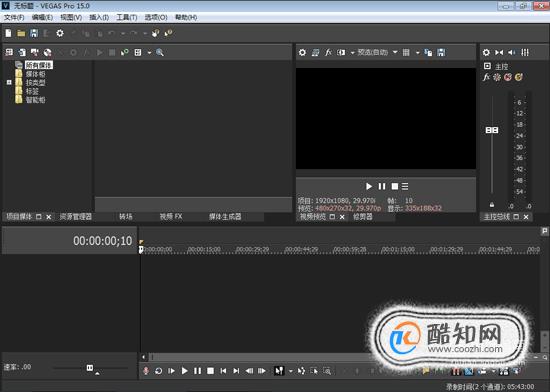Click Stop button in timeline transport bar
The height and width of the screenshot is (392, 550).
point(210,371)
